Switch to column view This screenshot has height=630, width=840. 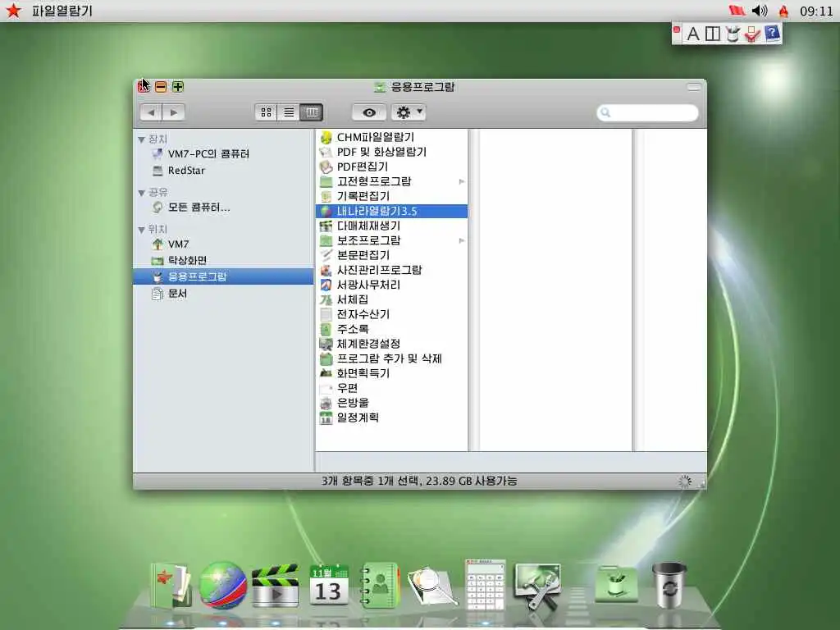click(312, 112)
